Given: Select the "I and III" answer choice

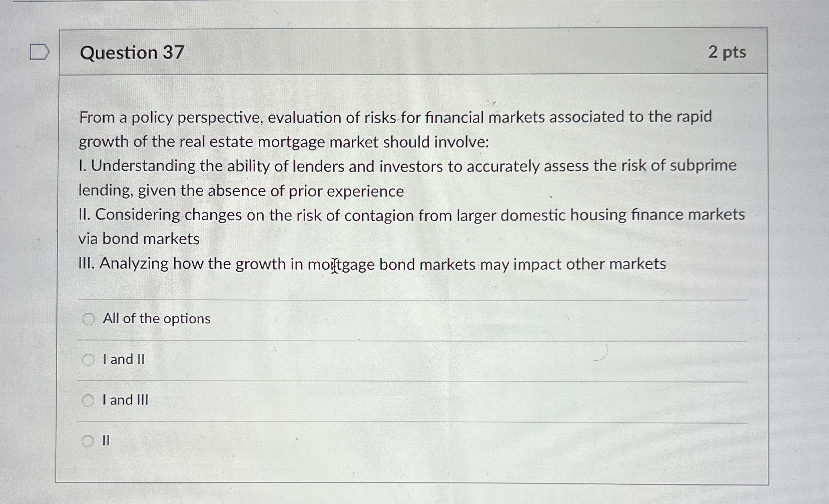Looking at the screenshot, I should (x=88, y=400).
